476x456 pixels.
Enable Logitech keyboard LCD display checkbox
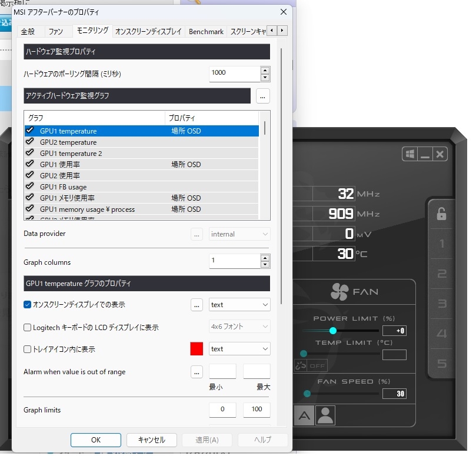click(x=27, y=328)
